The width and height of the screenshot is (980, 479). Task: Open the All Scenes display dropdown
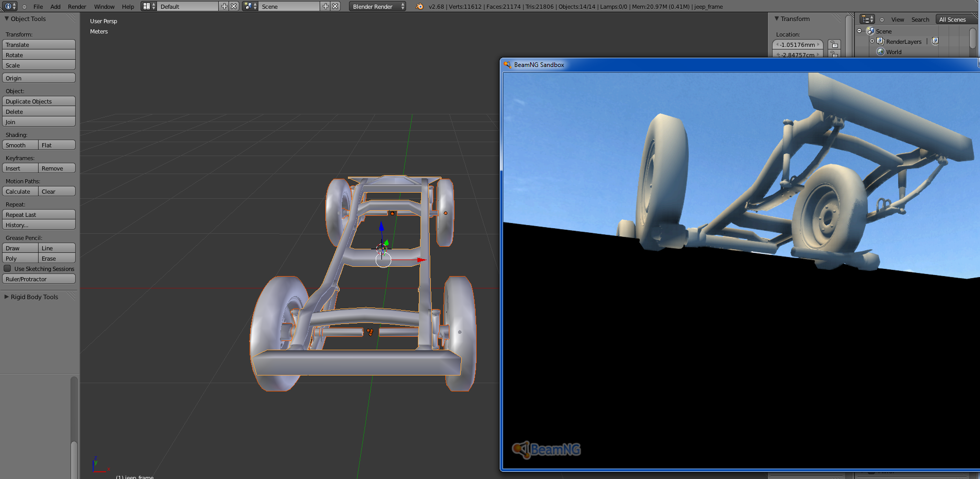[957, 19]
